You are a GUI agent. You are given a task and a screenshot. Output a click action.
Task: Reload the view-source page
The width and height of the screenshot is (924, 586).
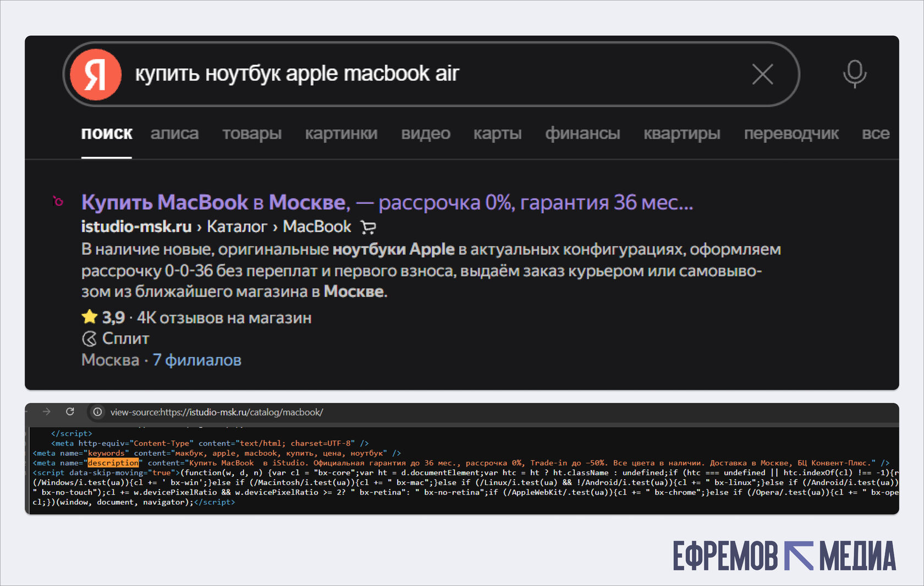pos(70,412)
